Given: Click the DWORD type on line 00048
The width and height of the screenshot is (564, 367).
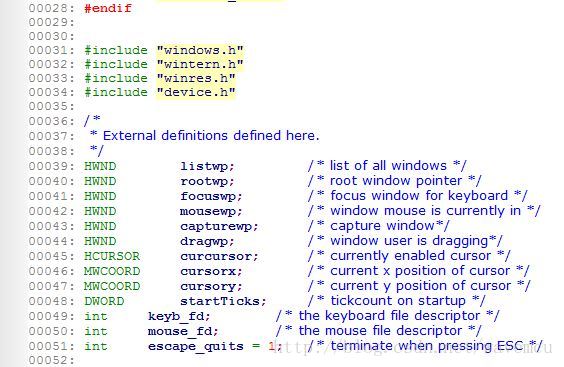Looking at the screenshot, I should [x=104, y=301].
